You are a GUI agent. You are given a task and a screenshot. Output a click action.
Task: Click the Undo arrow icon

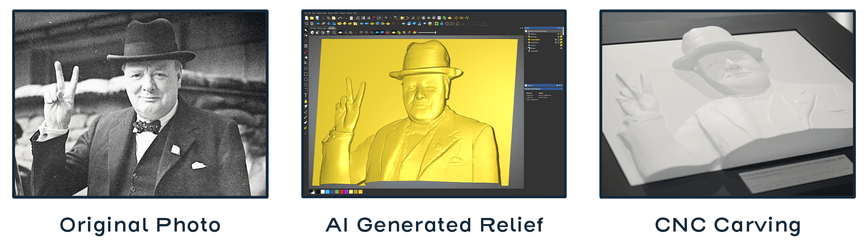340,18
